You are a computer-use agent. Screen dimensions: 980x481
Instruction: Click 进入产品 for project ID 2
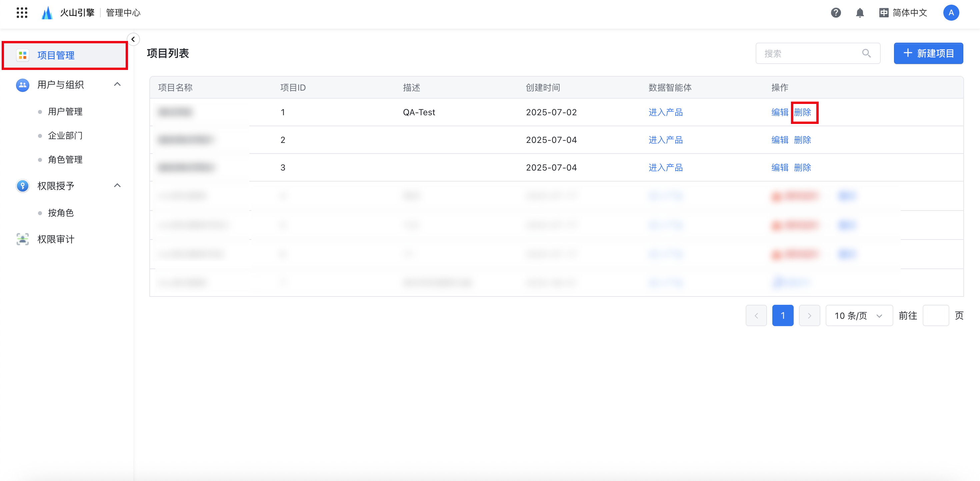point(665,140)
